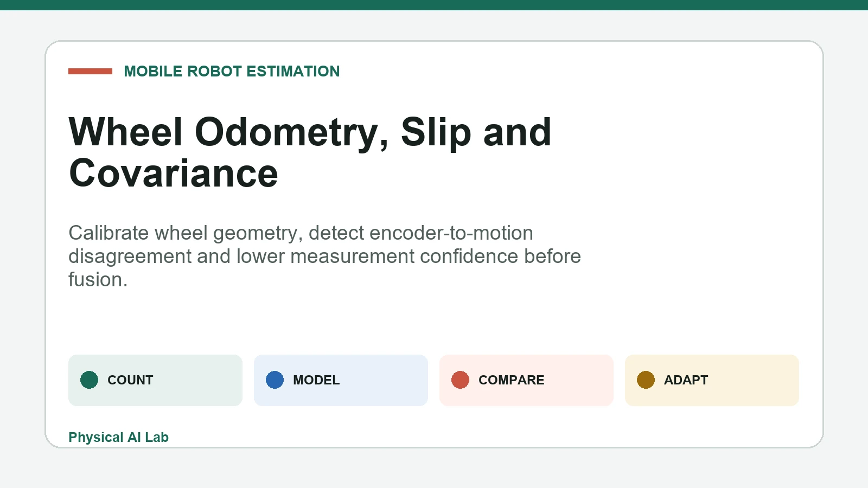Click the word 'fusion.' in the subtitle

click(98, 280)
